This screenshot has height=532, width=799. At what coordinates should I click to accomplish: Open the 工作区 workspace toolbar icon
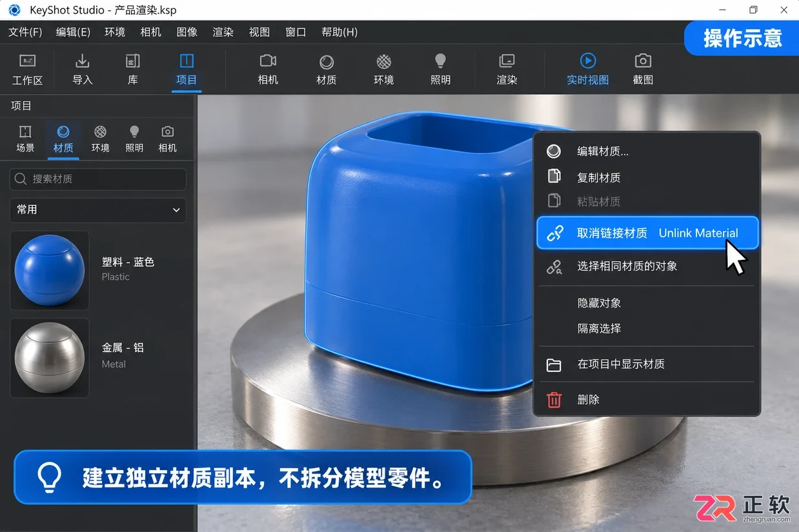coord(27,70)
